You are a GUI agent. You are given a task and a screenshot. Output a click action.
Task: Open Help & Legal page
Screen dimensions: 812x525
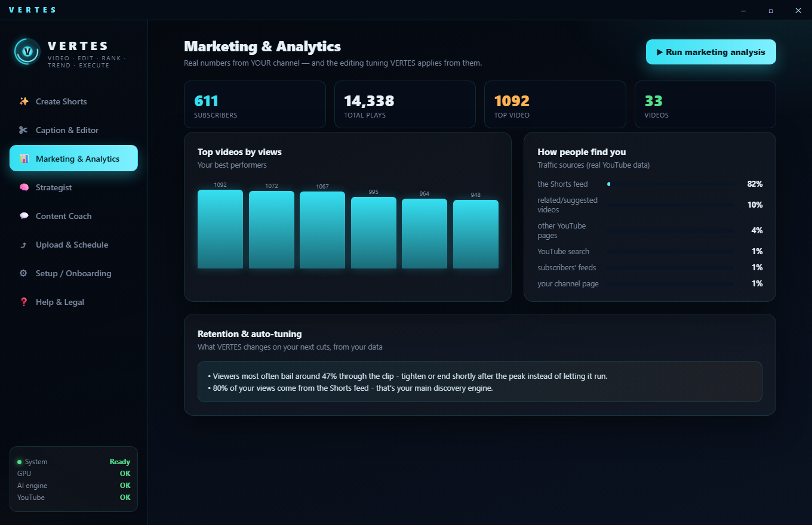click(73, 302)
